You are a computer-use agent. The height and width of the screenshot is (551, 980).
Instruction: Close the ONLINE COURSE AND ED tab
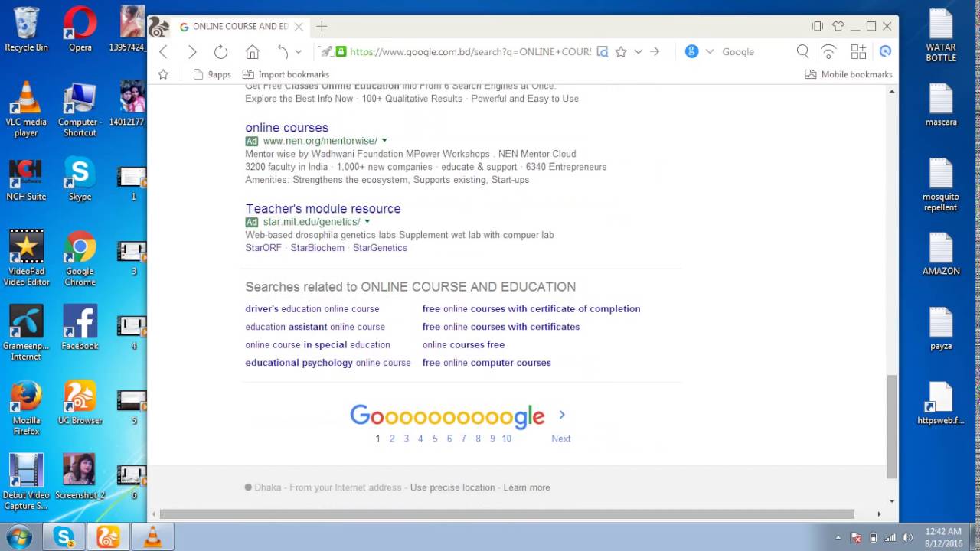point(299,26)
